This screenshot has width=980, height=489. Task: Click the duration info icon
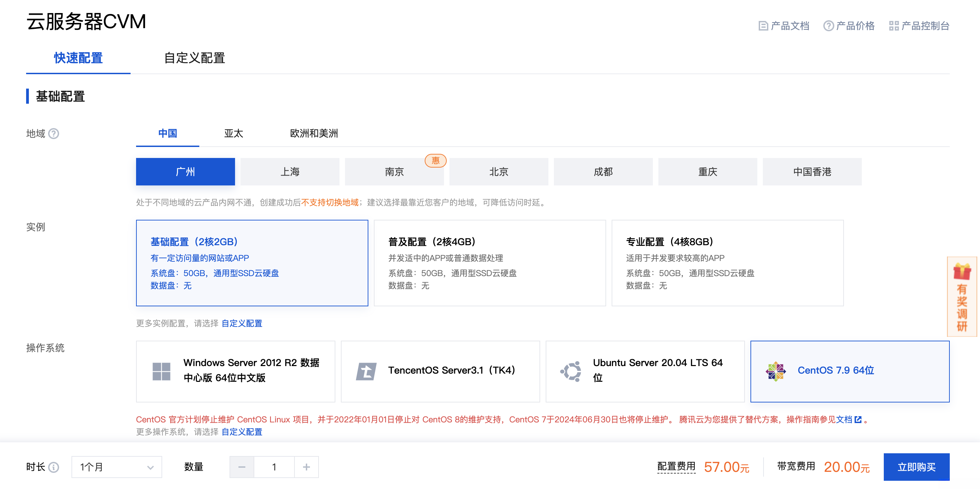click(x=54, y=467)
